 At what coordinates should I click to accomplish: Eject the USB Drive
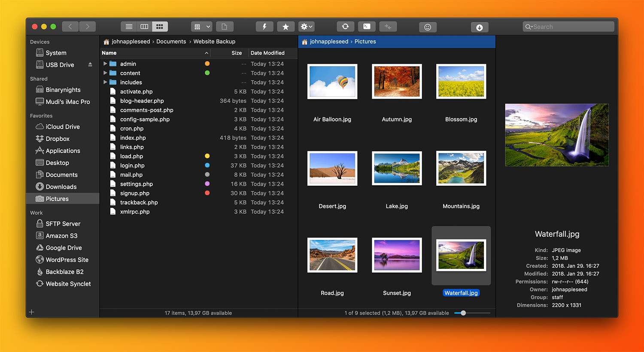tap(90, 65)
